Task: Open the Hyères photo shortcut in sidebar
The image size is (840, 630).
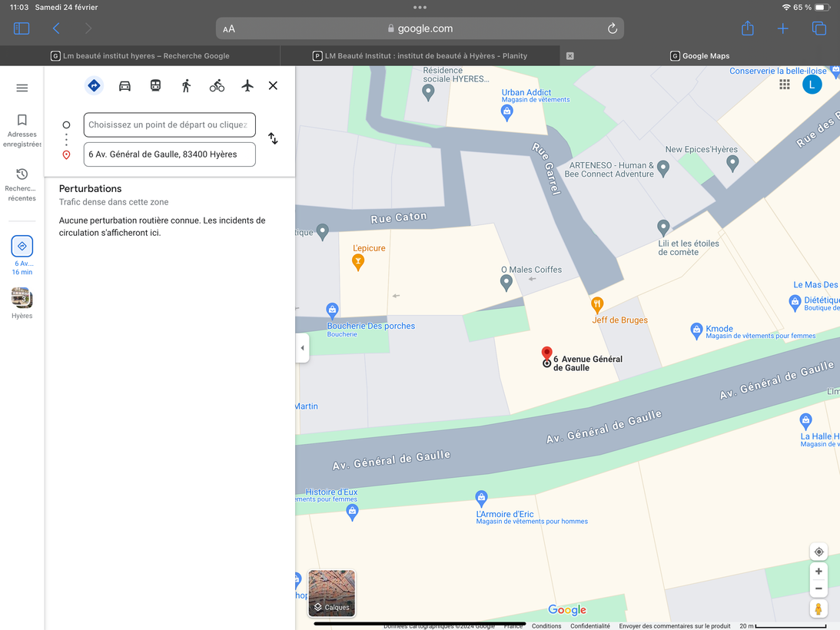Action: pos(22,303)
